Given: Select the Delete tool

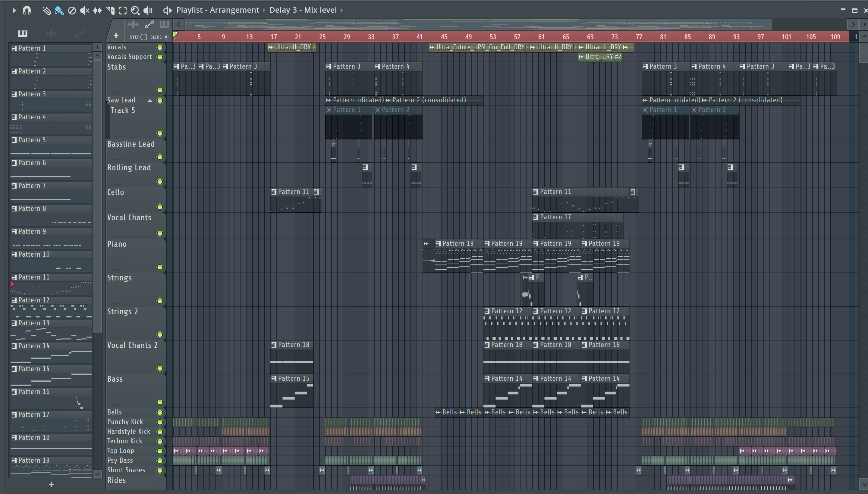Looking at the screenshot, I should pos(72,11).
